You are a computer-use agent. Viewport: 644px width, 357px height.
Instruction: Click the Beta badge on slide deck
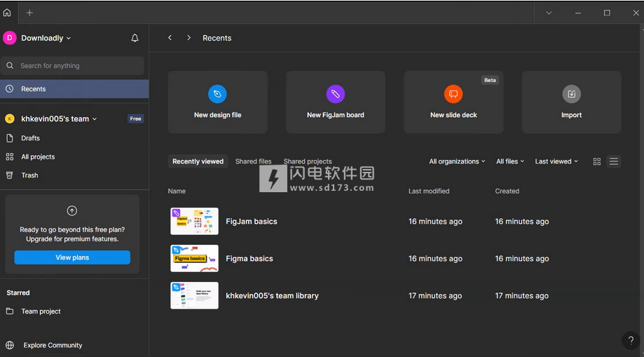click(490, 80)
